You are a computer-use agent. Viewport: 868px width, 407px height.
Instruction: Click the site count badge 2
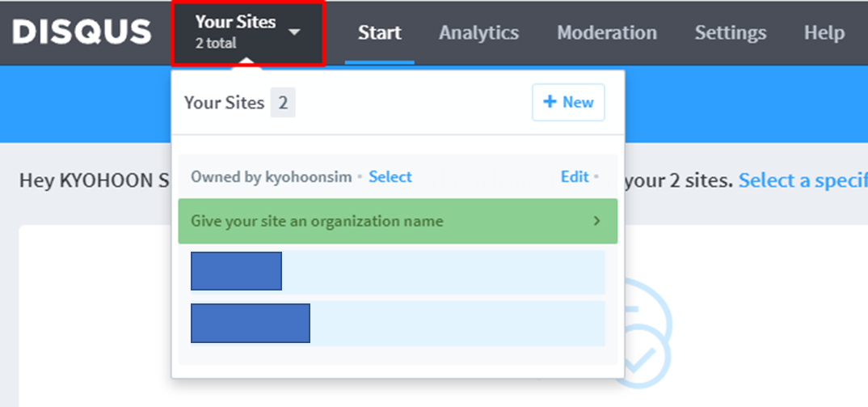pyautogui.click(x=283, y=103)
